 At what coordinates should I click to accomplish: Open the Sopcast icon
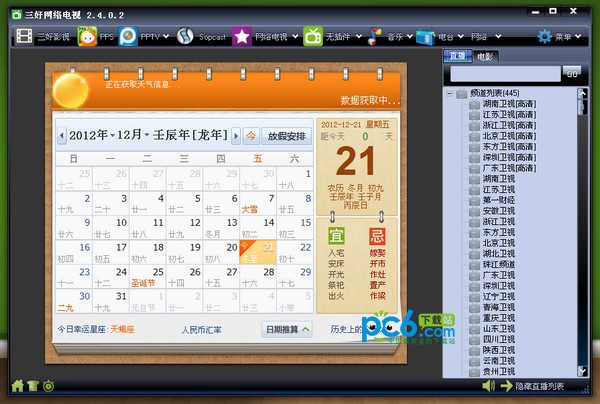pyautogui.click(x=185, y=36)
